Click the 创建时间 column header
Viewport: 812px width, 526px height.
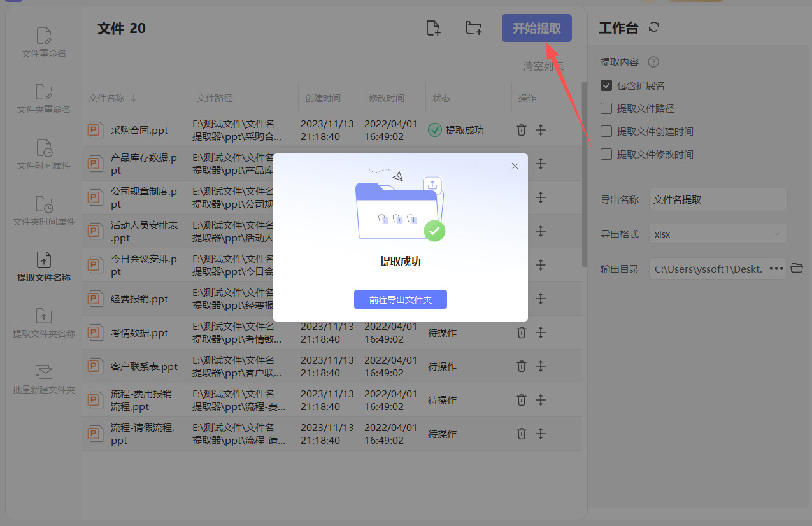pos(323,98)
